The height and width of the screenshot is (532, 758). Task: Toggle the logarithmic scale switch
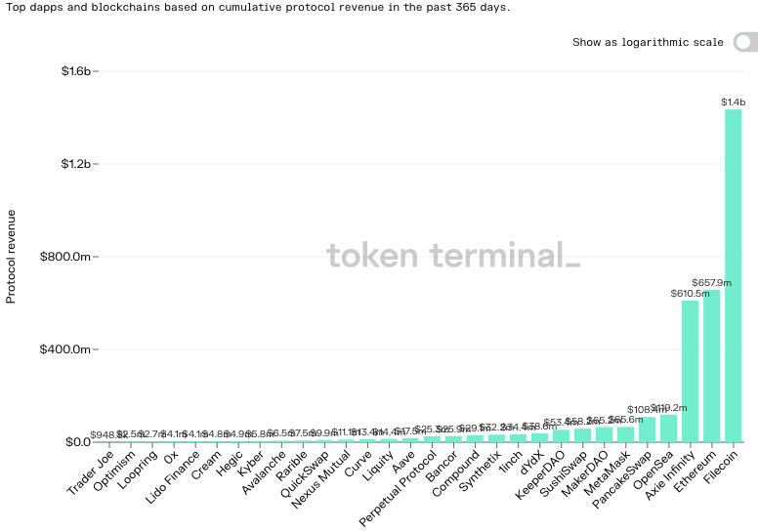pyautogui.click(x=743, y=42)
